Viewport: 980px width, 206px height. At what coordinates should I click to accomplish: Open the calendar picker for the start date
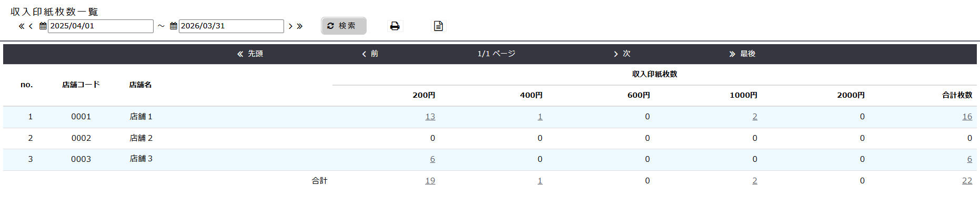pos(43,26)
